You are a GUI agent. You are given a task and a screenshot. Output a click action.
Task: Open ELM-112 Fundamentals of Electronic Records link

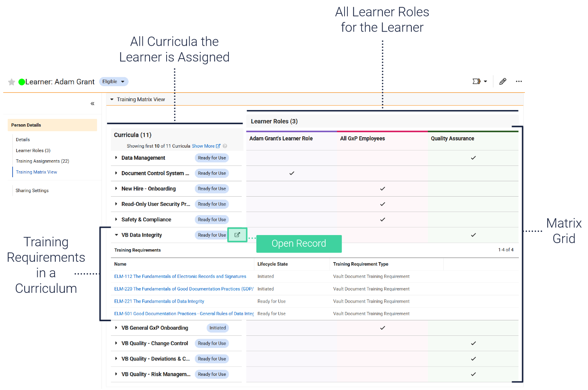[x=180, y=276]
